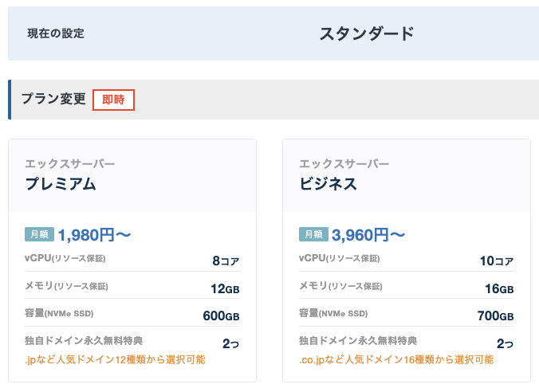Open the .jp domain 12種類 selection note
Viewport: 539px width, 392px height.
point(115,360)
